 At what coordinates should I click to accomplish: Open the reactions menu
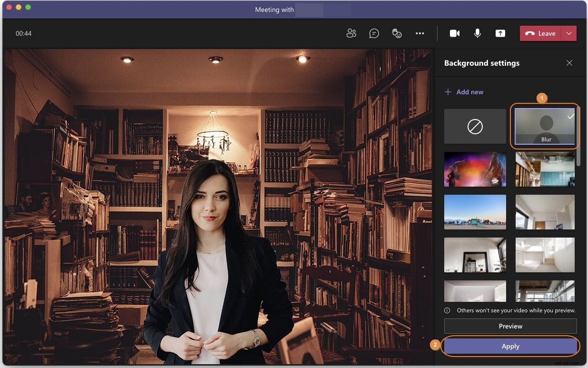pos(397,33)
